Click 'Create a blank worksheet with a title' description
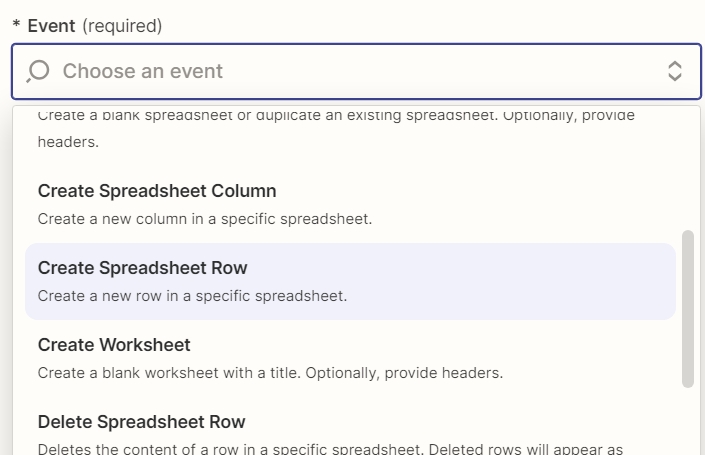The width and height of the screenshot is (705, 455). coord(270,373)
